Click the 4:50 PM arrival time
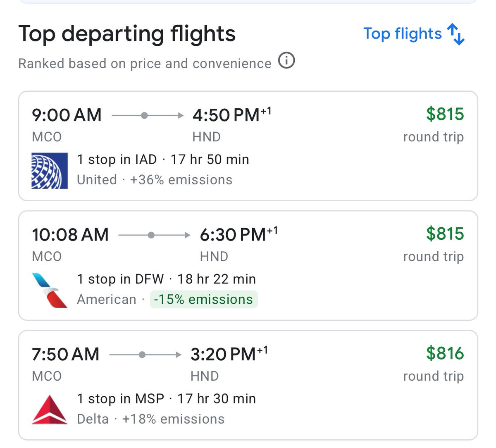Image resolution: width=496 pixels, height=448 pixels. coord(226,115)
